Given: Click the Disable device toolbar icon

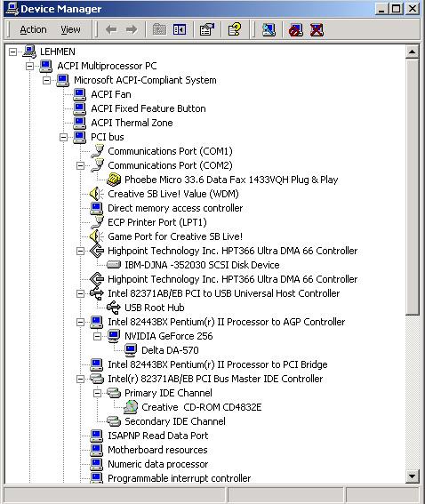Looking at the screenshot, I should coord(296,30).
